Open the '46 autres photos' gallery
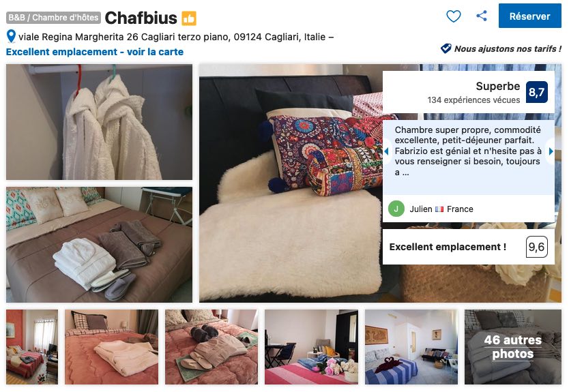This screenshot has height=392, width=569. [513, 347]
